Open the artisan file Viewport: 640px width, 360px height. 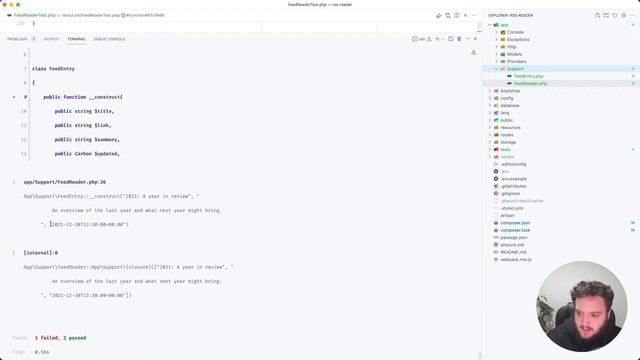(507, 216)
